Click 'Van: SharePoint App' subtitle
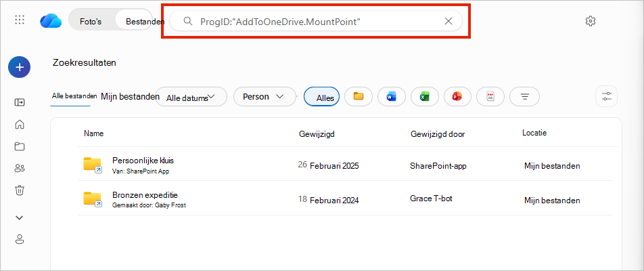Screen dimensions: 644x271 pyautogui.click(x=141, y=171)
